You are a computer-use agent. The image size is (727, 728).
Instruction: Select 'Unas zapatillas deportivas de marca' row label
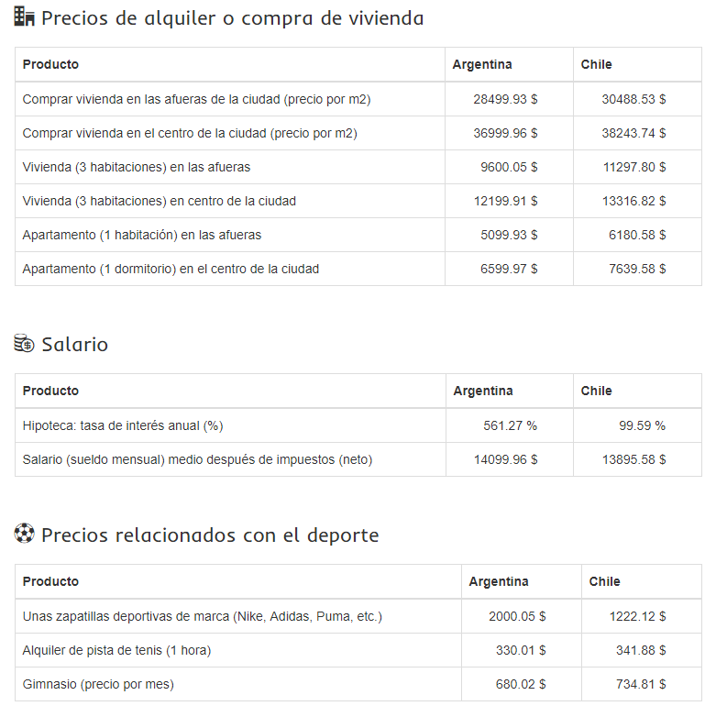pyautogui.click(x=202, y=616)
